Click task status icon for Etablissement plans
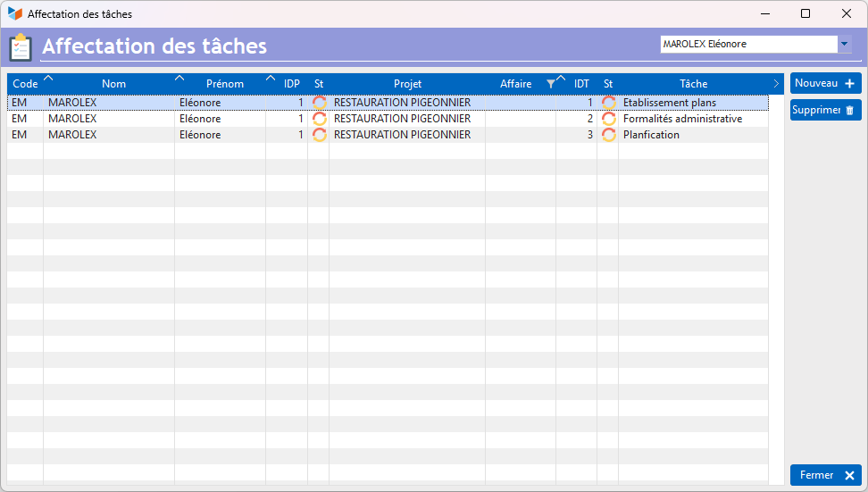This screenshot has width=868, height=492. (x=608, y=103)
